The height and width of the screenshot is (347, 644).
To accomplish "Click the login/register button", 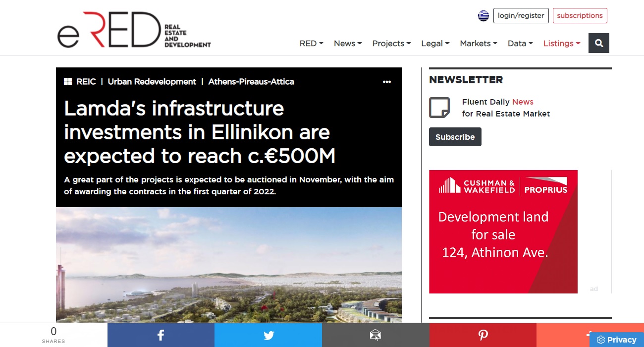I will pos(521,15).
